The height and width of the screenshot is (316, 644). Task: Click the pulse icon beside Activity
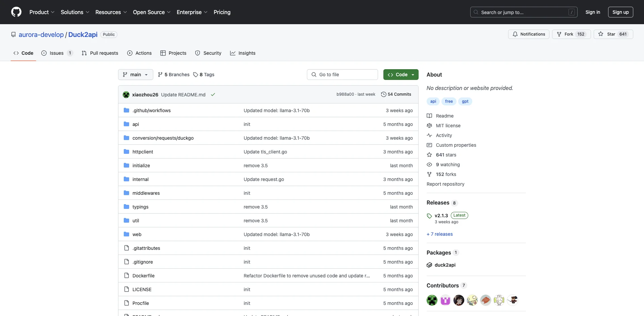[x=429, y=135]
